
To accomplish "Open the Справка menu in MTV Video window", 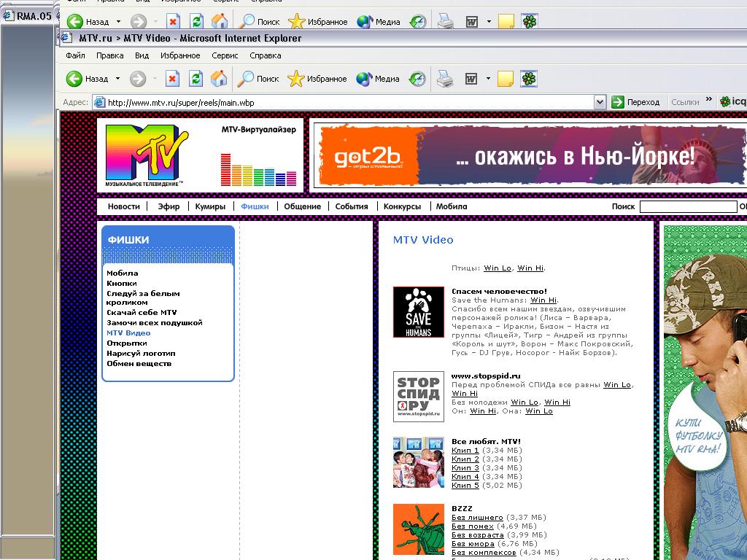I will (x=265, y=55).
